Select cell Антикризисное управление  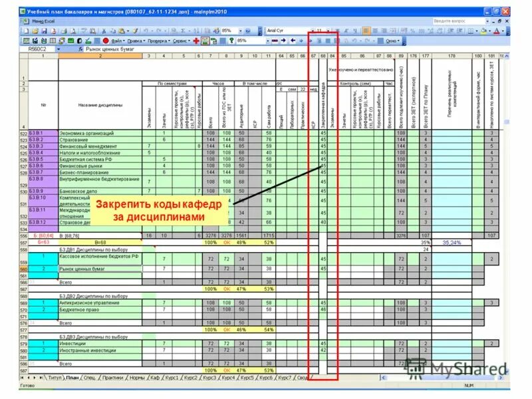click(100, 303)
